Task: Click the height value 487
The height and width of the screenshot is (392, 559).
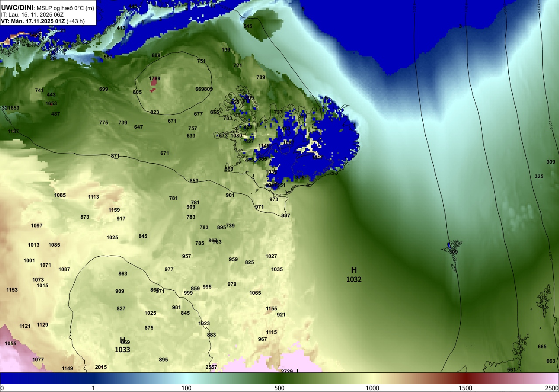Action: pos(55,114)
